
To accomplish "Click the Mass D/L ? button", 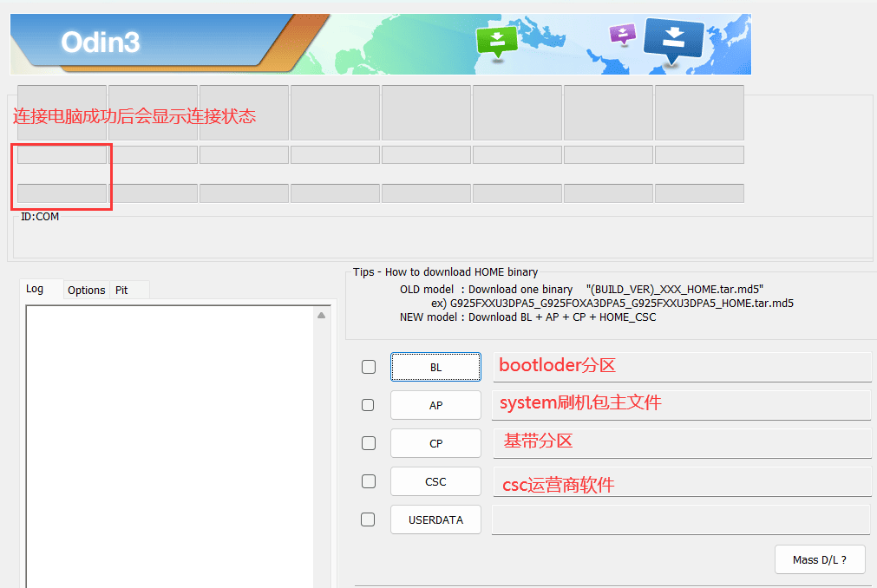I will [x=820, y=559].
